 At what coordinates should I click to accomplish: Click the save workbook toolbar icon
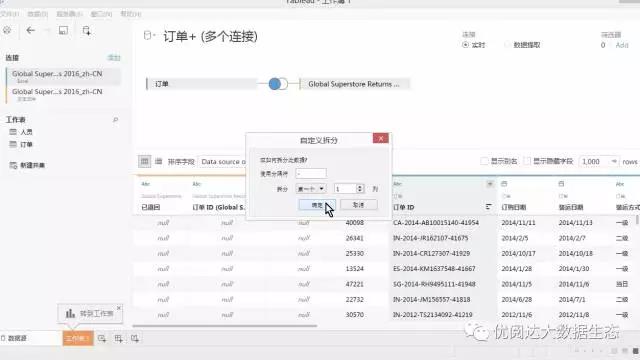click(x=63, y=30)
